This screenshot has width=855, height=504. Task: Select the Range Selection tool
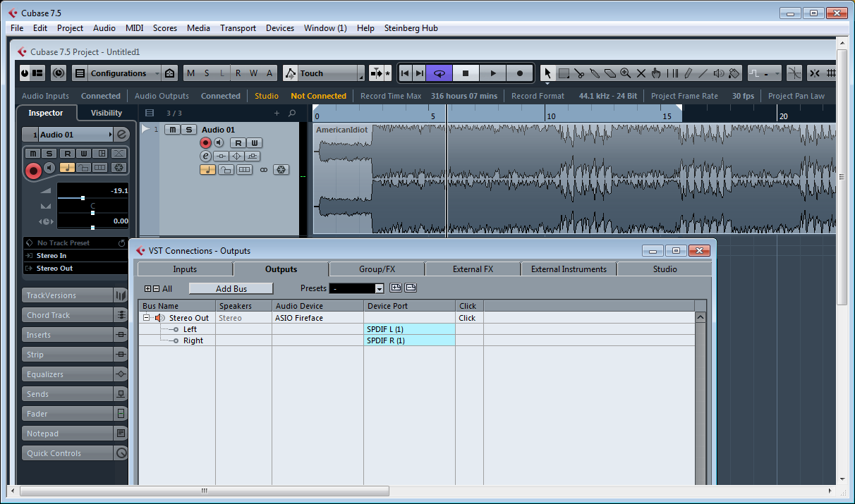[564, 73]
